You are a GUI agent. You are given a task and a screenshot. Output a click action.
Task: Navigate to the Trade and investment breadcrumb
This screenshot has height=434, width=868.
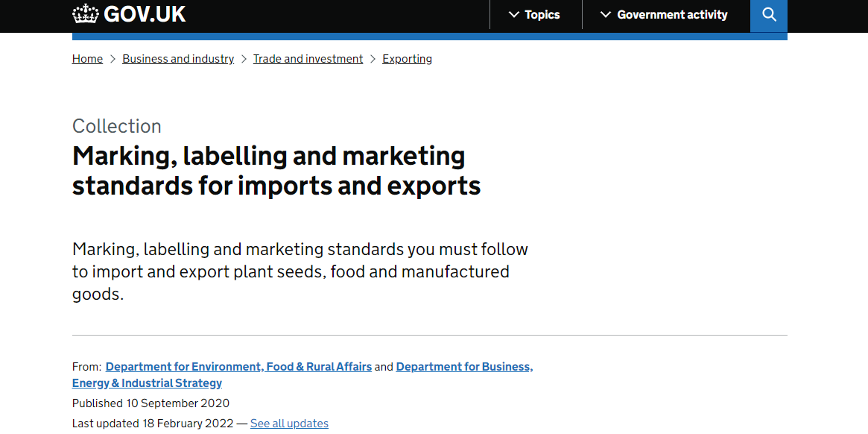[x=308, y=59]
